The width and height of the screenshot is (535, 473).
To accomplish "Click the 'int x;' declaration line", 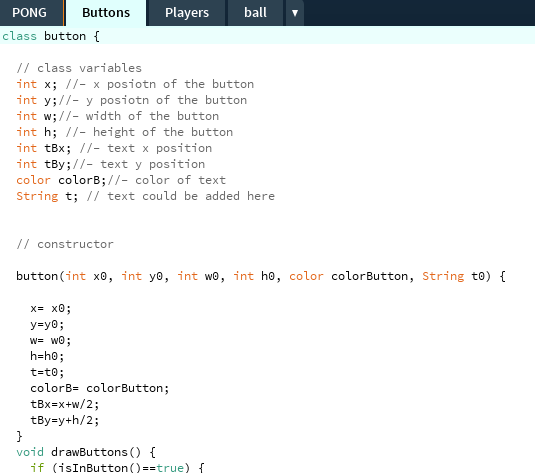I will (135, 84).
